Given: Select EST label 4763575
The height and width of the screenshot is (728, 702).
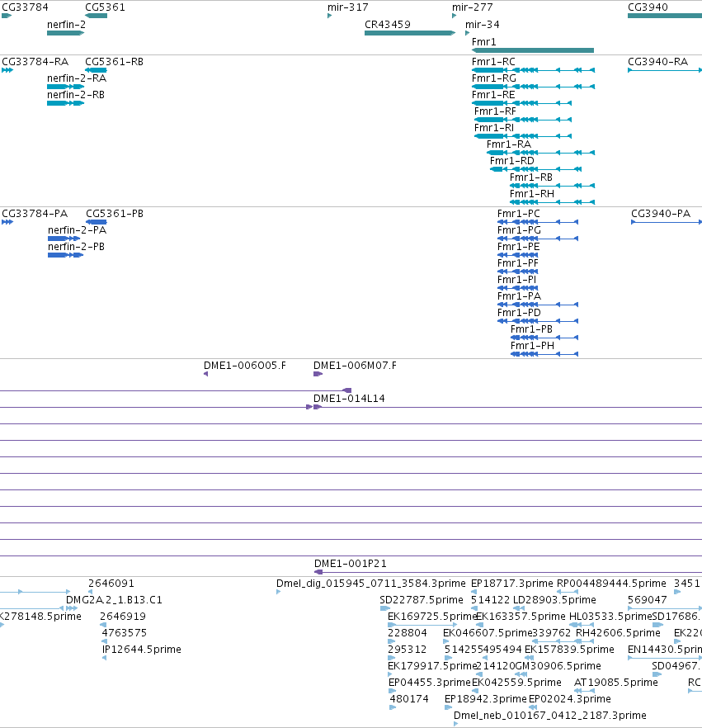Looking at the screenshot, I should [125, 633].
